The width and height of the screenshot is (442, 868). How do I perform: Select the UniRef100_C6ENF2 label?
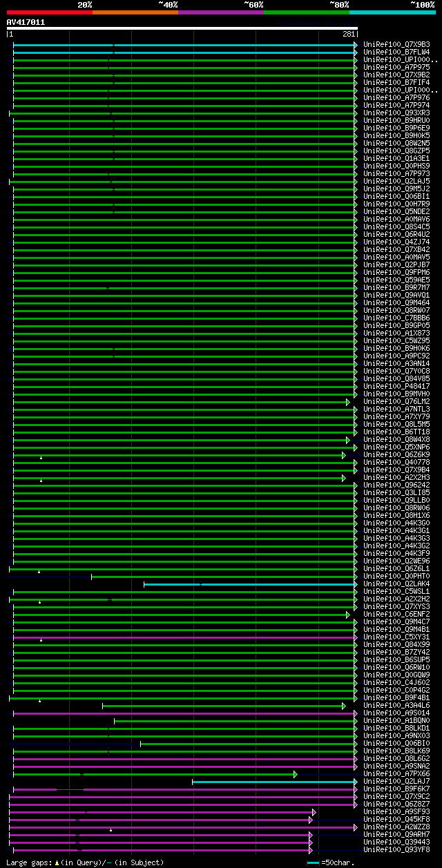point(396,615)
